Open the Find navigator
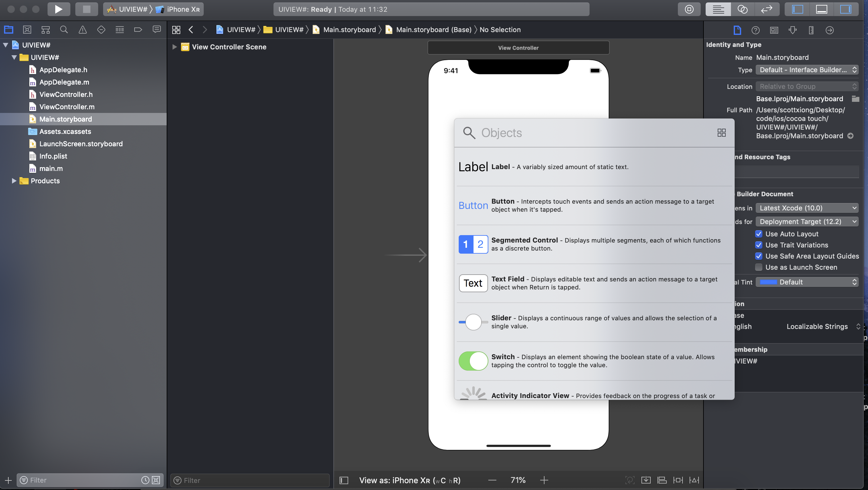 (64, 30)
